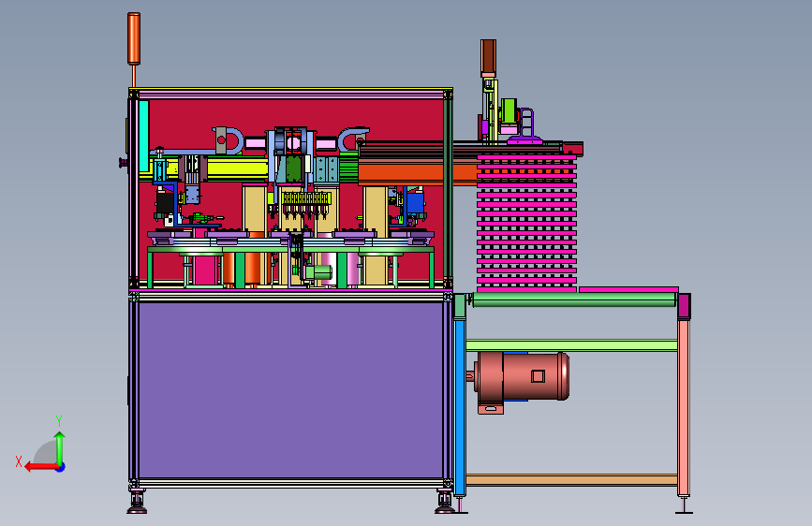Select the 'X' label of the coordinate triad
The width and height of the screenshot is (812, 526).
(x=19, y=461)
